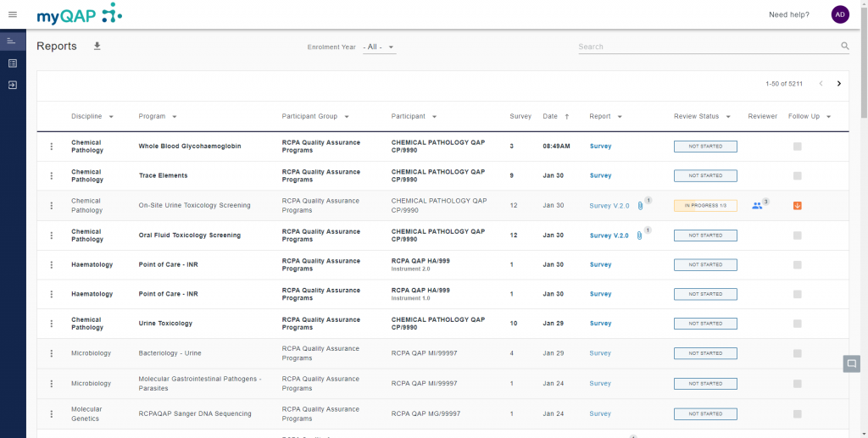Open Survey V.2.0 for Oral Fluid Toxicology
868x438 pixels.
coord(609,236)
